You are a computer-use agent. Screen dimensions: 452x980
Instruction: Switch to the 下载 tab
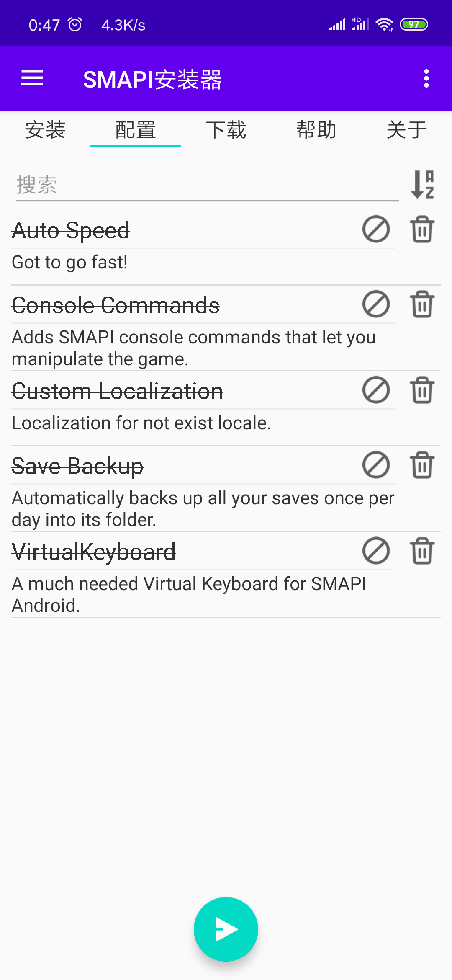(x=226, y=129)
